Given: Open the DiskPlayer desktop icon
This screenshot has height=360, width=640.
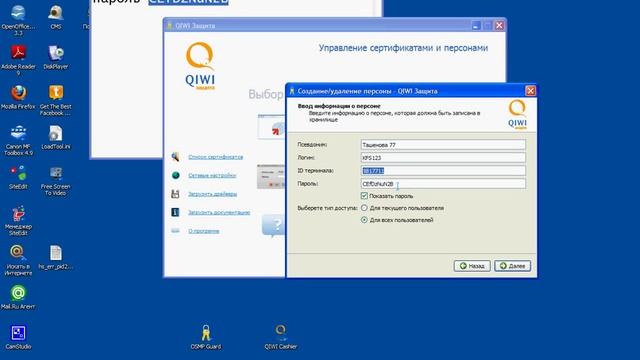Looking at the screenshot, I should pos(56,53).
